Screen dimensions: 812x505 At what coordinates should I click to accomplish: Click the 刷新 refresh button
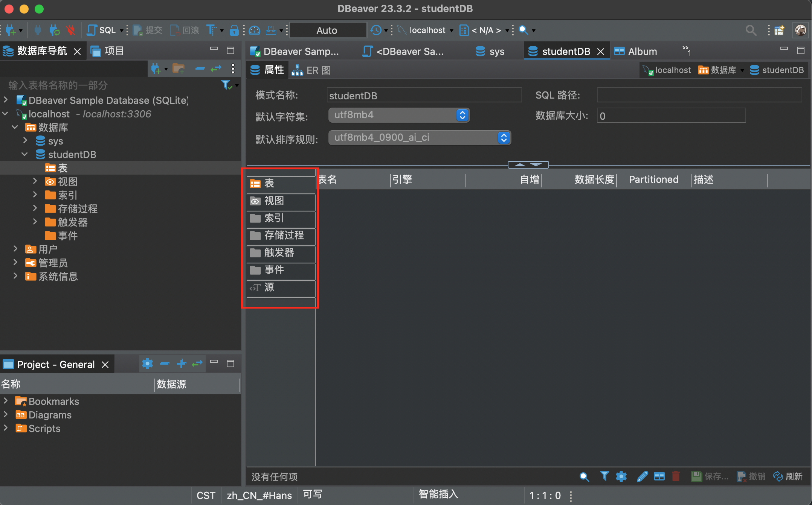pyautogui.click(x=788, y=476)
